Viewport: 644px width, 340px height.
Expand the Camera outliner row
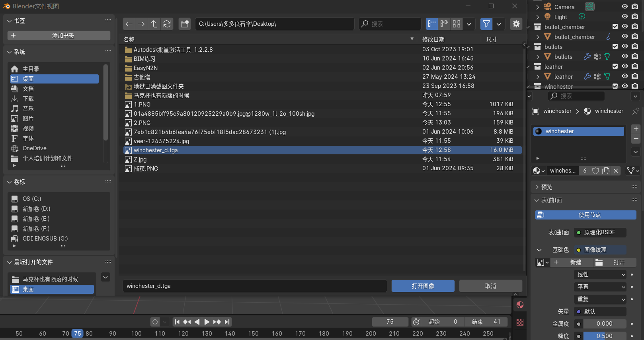538,7
